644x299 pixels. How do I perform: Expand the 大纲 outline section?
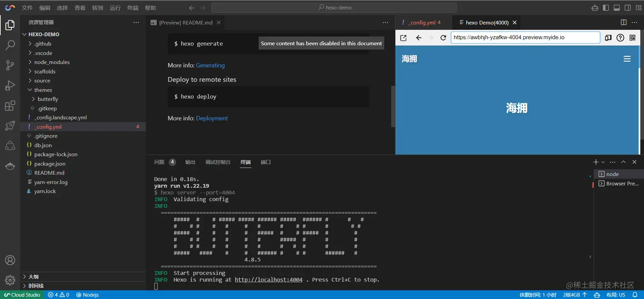83,276
